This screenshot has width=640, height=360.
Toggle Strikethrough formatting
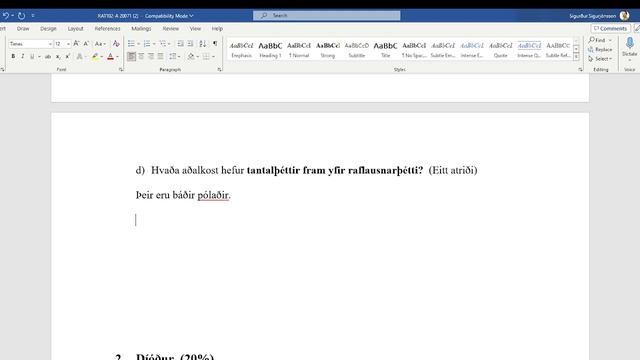point(48,56)
